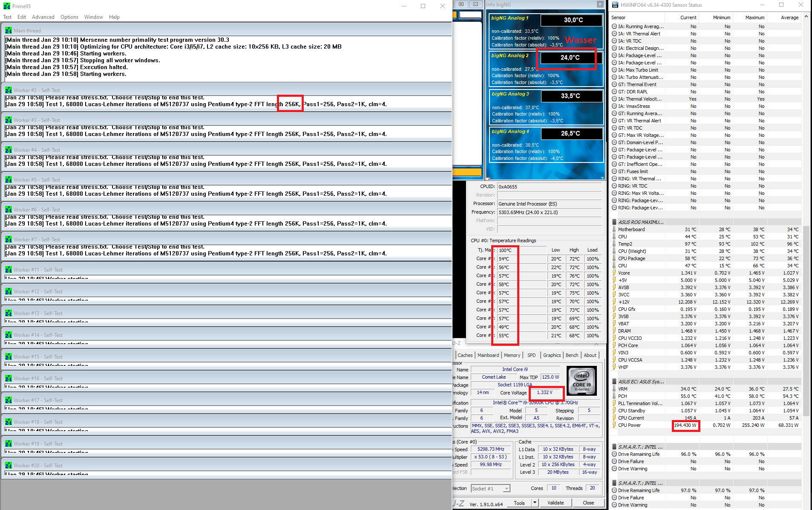Open the Options menu in Prime95
Image resolution: width=812 pixels, height=510 pixels.
tap(69, 17)
